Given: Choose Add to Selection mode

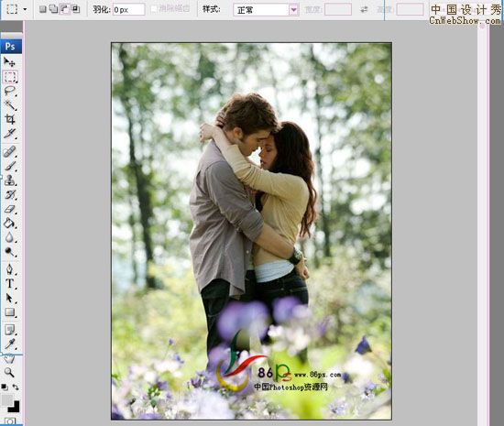Looking at the screenshot, I should [54, 9].
